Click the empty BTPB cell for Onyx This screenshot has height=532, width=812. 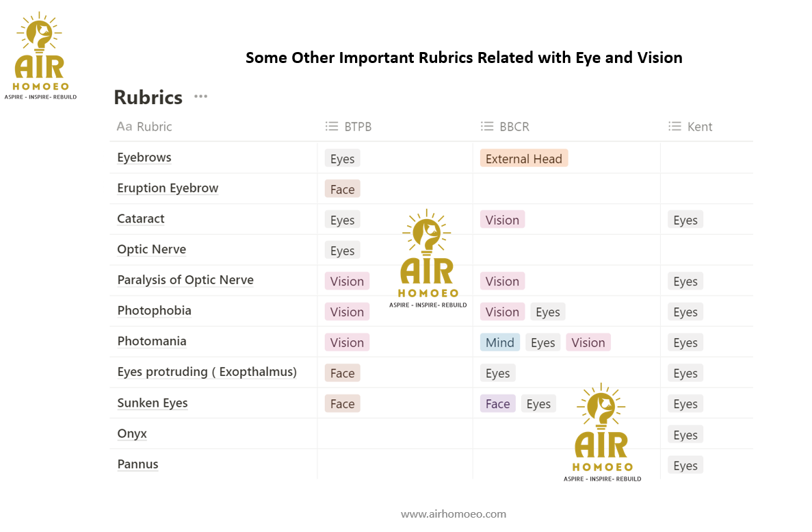pos(395,433)
